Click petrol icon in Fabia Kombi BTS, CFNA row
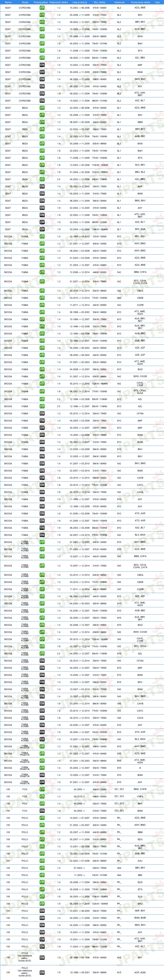 click(x=42, y=646)
